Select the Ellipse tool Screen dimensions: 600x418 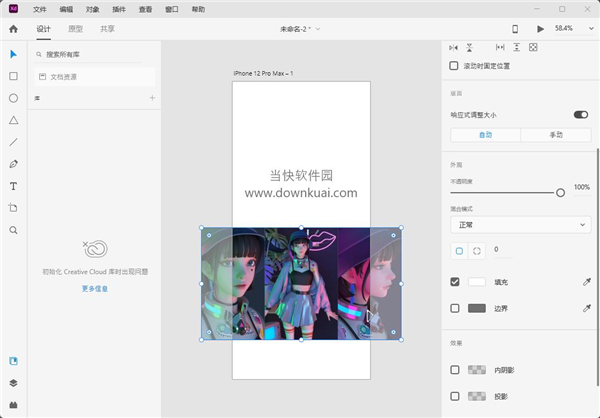tap(13, 98)
